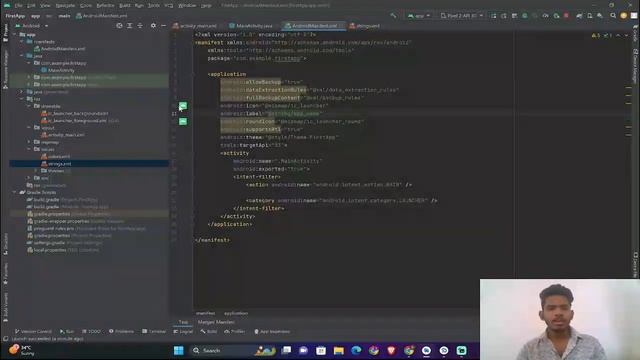The width and height of the screenshot is (640, 360).
Task: Click the Profile app toolbar icon
Action: tap(546, 16)
